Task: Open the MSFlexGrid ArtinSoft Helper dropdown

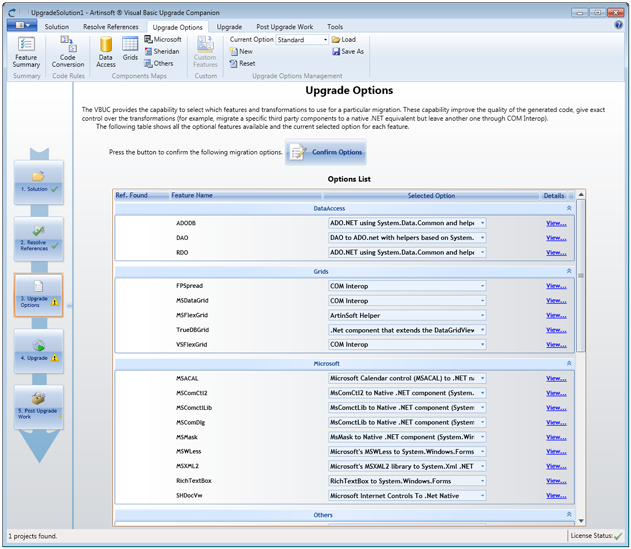Action: tap(407, 316)
